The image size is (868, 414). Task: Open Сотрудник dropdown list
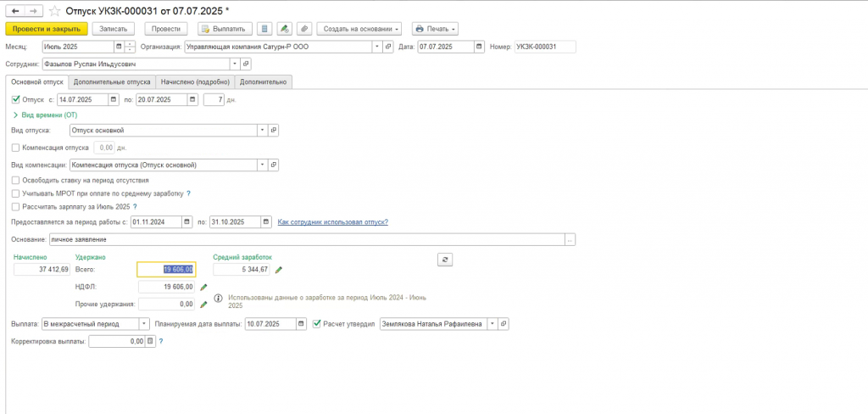[237, 64]
